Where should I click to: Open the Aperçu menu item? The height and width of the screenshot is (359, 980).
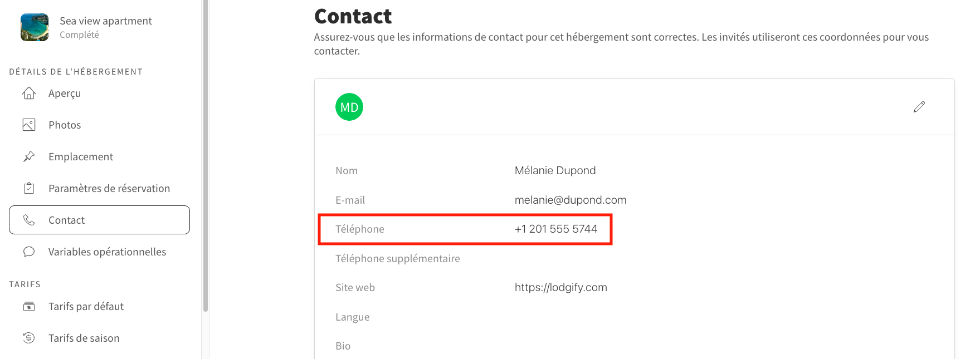tap(99, 93)
